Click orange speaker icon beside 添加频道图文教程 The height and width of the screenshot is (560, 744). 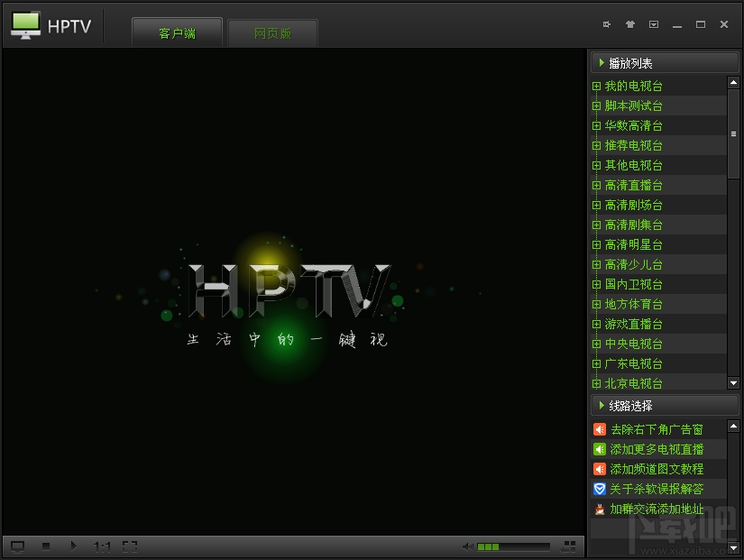click(600, 469)
